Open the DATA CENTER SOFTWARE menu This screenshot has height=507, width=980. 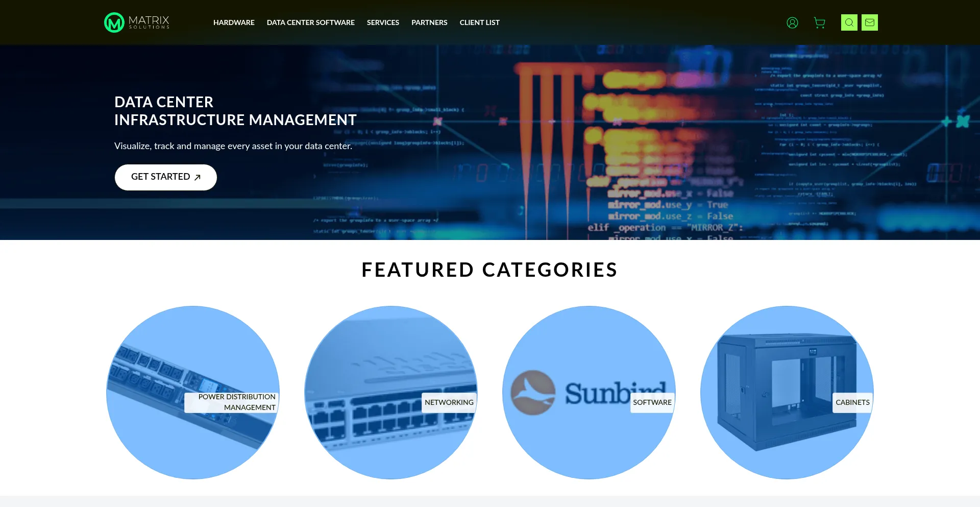pyautogui.click(x=310, y=22)
